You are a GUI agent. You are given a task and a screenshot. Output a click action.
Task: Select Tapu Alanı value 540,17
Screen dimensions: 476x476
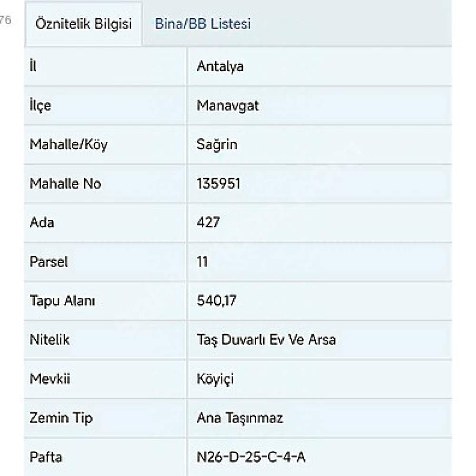coord(216,301)
